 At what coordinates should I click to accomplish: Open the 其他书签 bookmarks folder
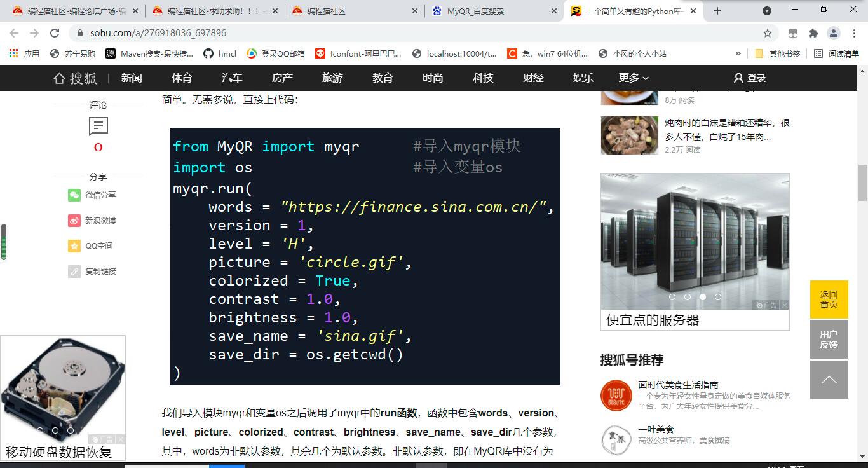tap(778, 53)
